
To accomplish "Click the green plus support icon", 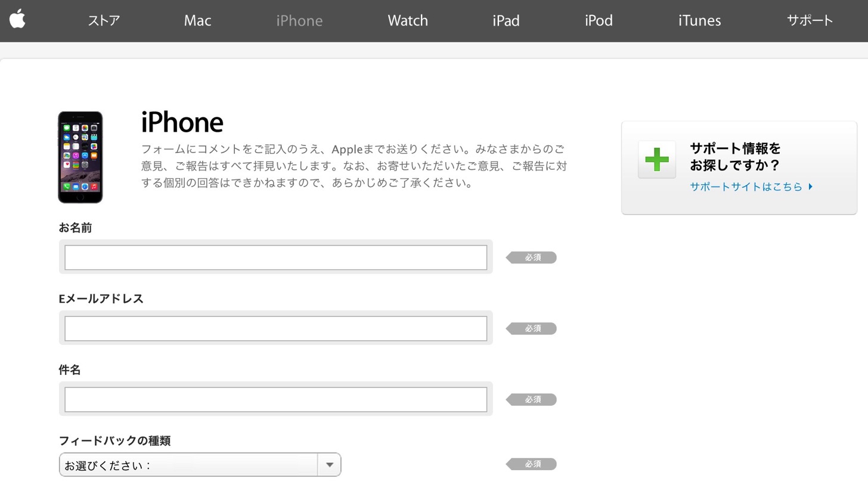I will pos(657,160).
